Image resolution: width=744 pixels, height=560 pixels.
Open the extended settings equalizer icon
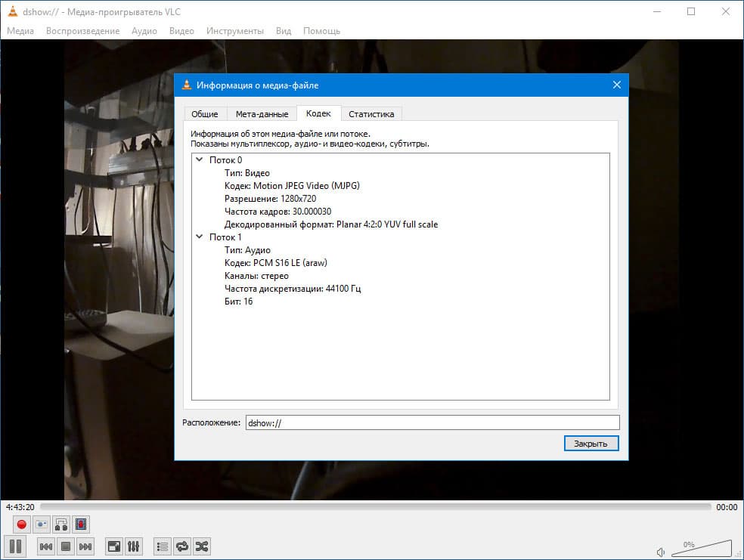pyautogui.click(x=133, y=546)
